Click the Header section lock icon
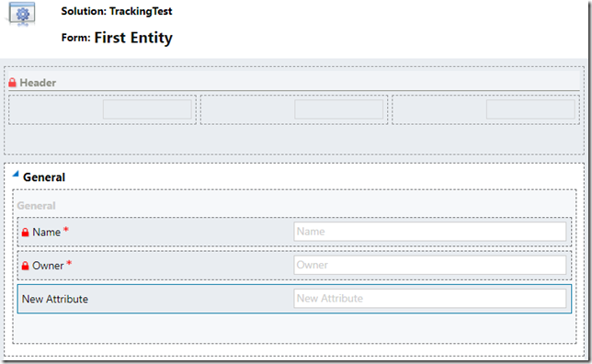 click(13, 83)
